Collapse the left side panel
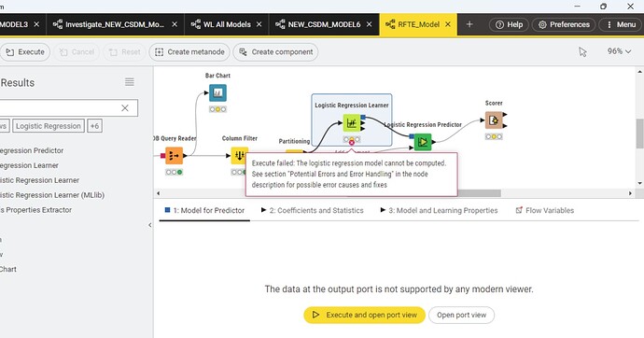The width and height of the screenshot is (644, 338). click(150, 225)
